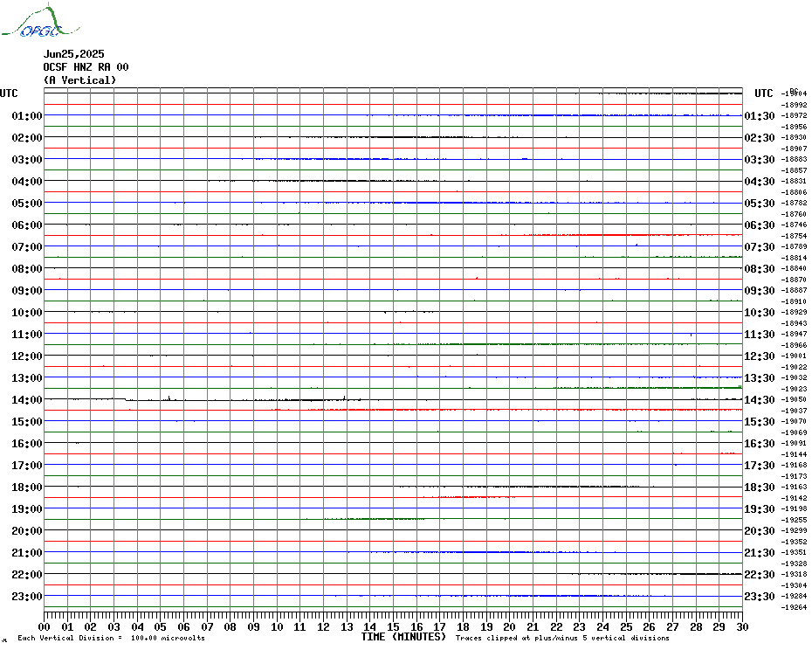Click the offset value '-19144'
The width and height of the screenshot is (812, 650).
(x=794, y=454)
